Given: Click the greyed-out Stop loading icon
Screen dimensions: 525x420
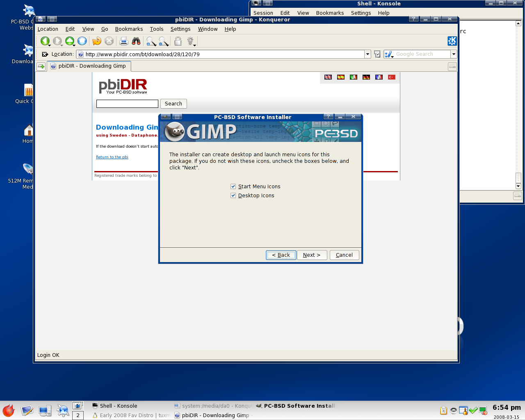Looking at the screenshot, I should tap(109, 41).
